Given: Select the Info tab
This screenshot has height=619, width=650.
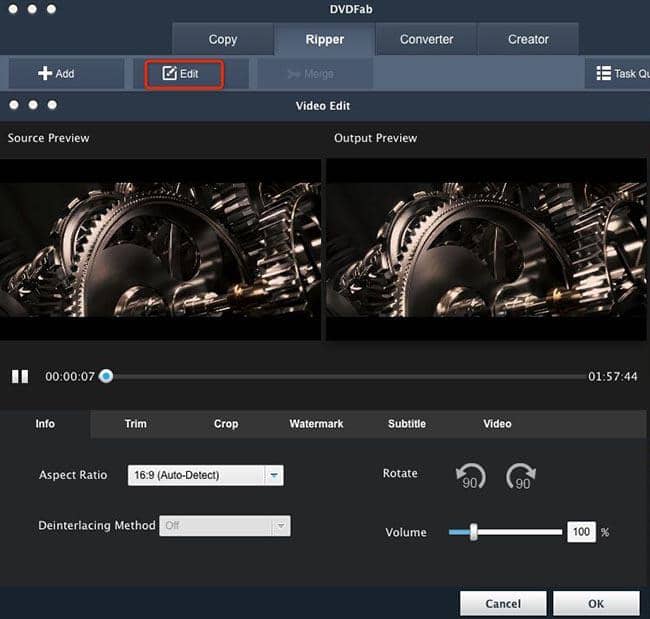Looking at the screenshot, I should pos(45,424).
